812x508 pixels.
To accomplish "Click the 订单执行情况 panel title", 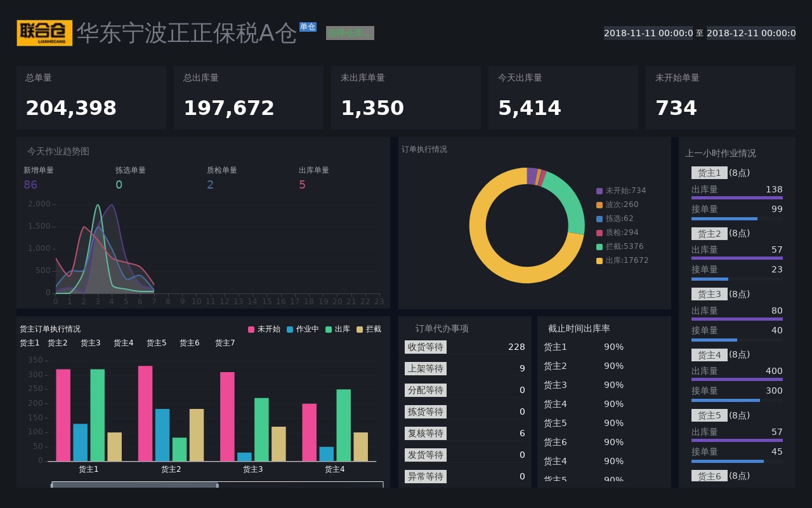I will click(424, 149).
